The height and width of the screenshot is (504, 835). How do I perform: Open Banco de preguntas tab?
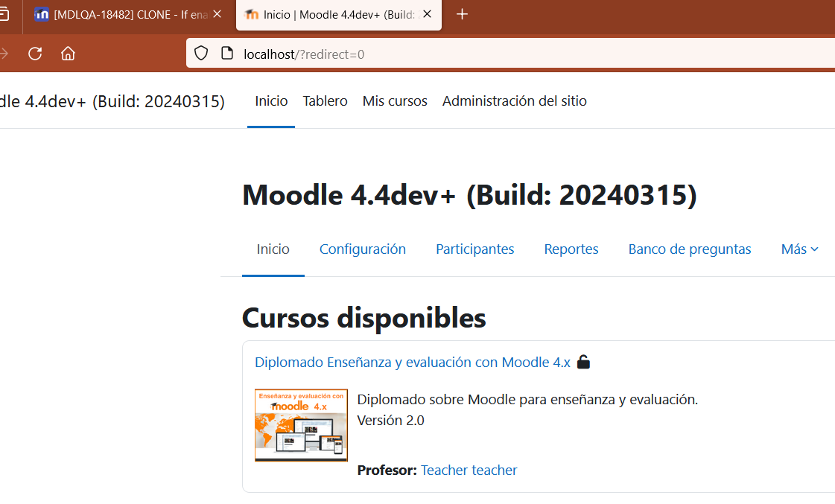[x=690, y=249]
